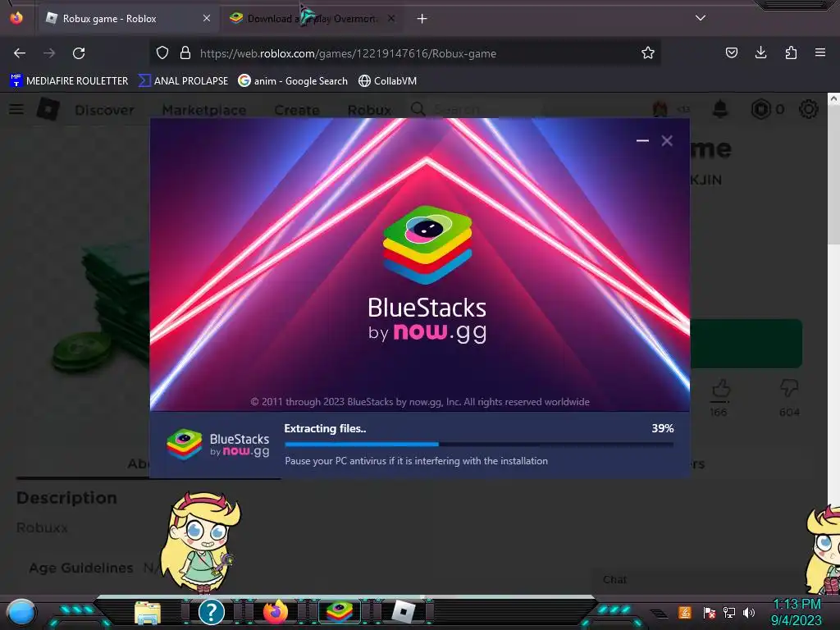Open the CollabVM bookmark
This screenshot has width=840, height=630.
click(x=387, y=81)
